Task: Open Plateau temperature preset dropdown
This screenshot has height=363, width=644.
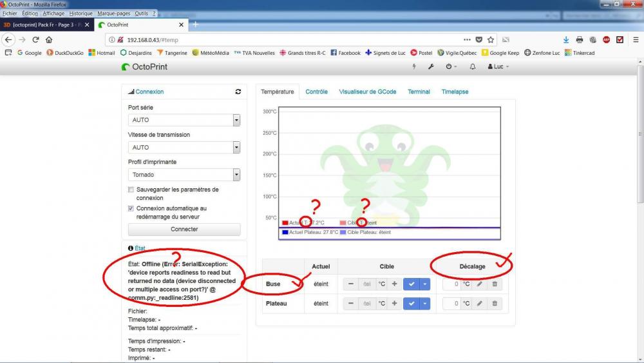Action: (x=425, y=304)
